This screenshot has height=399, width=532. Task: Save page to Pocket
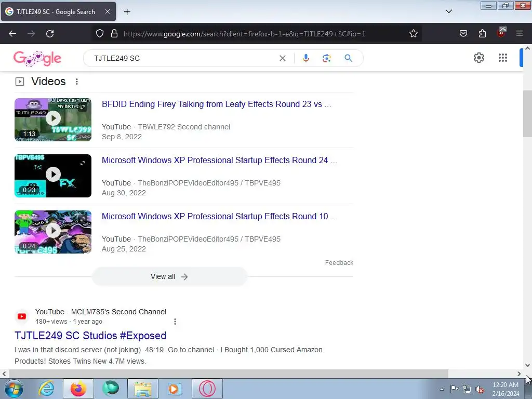click(463, 33)
